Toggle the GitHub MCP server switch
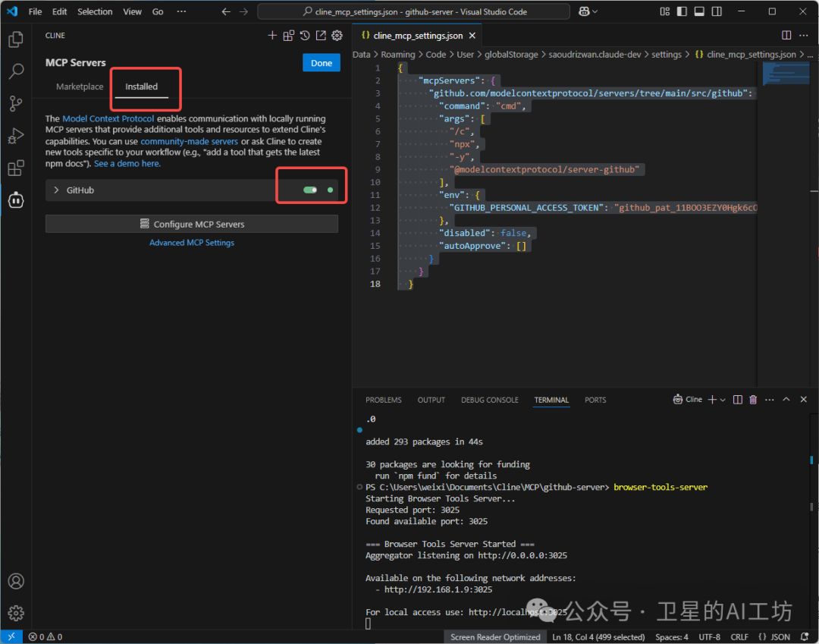 click(310, 190)
